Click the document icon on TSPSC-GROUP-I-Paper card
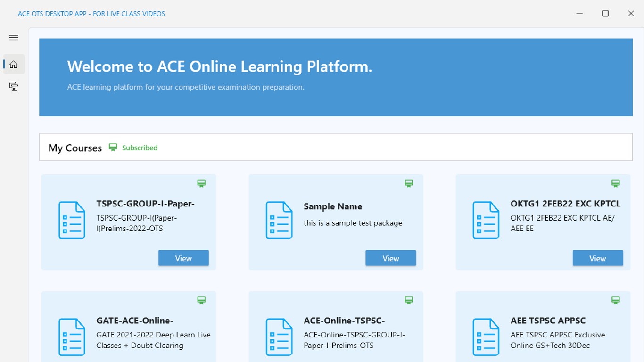The height and width of the screenshot is (362, 644). 72,220
